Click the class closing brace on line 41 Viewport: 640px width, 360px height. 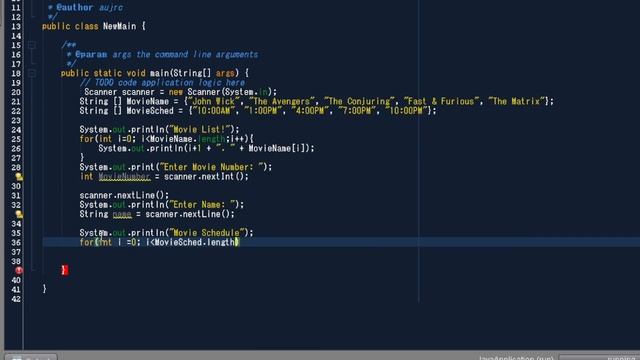point(44,289)
